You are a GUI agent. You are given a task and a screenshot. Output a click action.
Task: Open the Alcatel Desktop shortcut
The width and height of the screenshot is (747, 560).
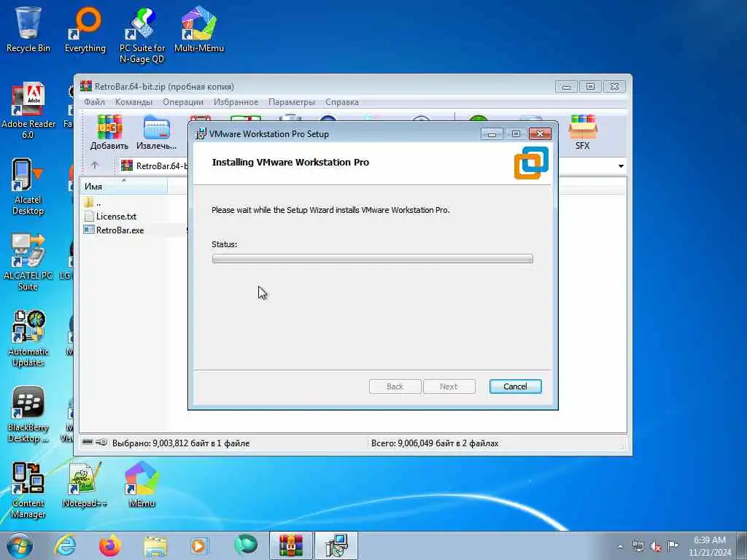(28, 187)
